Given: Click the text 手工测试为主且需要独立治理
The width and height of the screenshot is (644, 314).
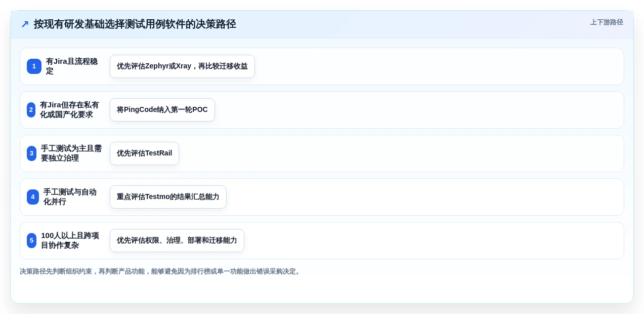Looking at the screenshot, I should [x=71, y=153].
